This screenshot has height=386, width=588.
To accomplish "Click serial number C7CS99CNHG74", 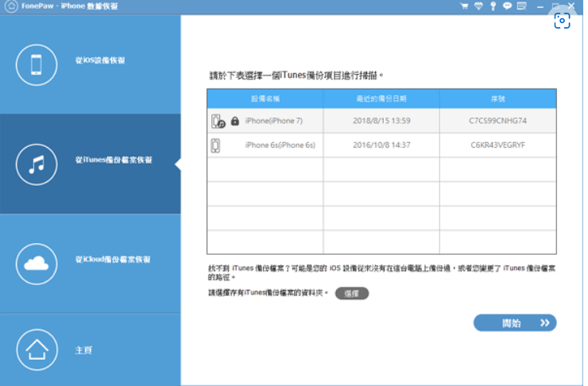I will click(x=497, y=121).
